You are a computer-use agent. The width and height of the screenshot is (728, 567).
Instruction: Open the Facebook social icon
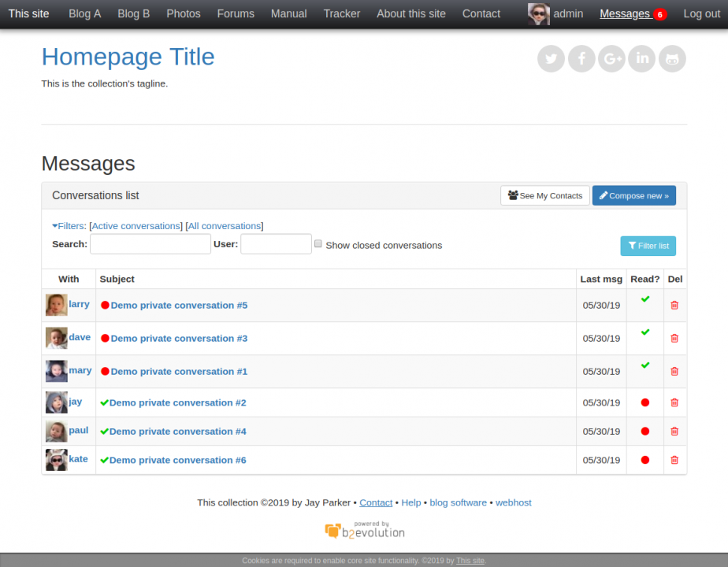[581, 59]
